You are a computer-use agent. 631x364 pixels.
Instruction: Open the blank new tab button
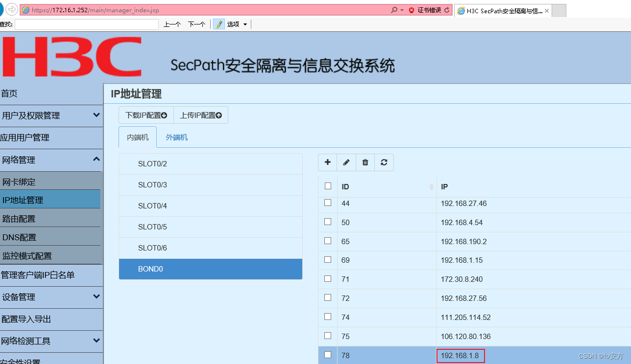click(x=559, y=11)
